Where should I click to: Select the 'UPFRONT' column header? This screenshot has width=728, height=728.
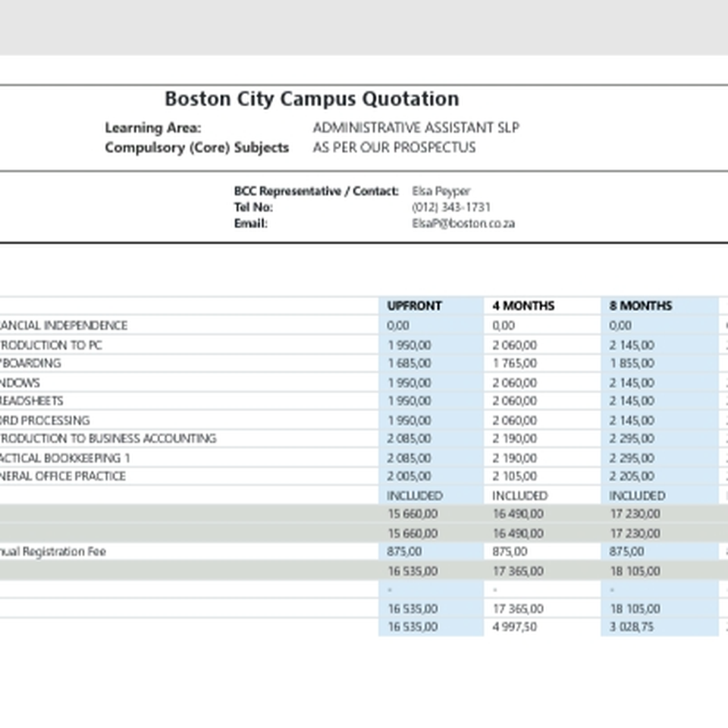[414, 306]
